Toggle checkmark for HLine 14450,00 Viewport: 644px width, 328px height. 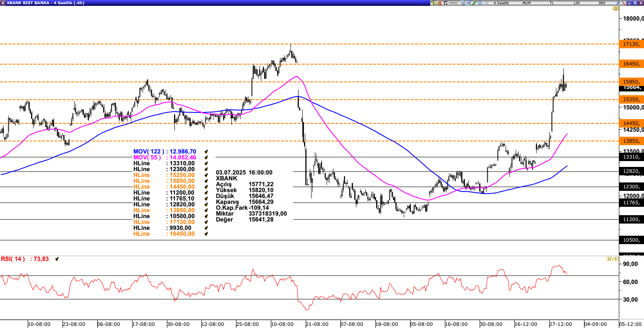[206, 187]
